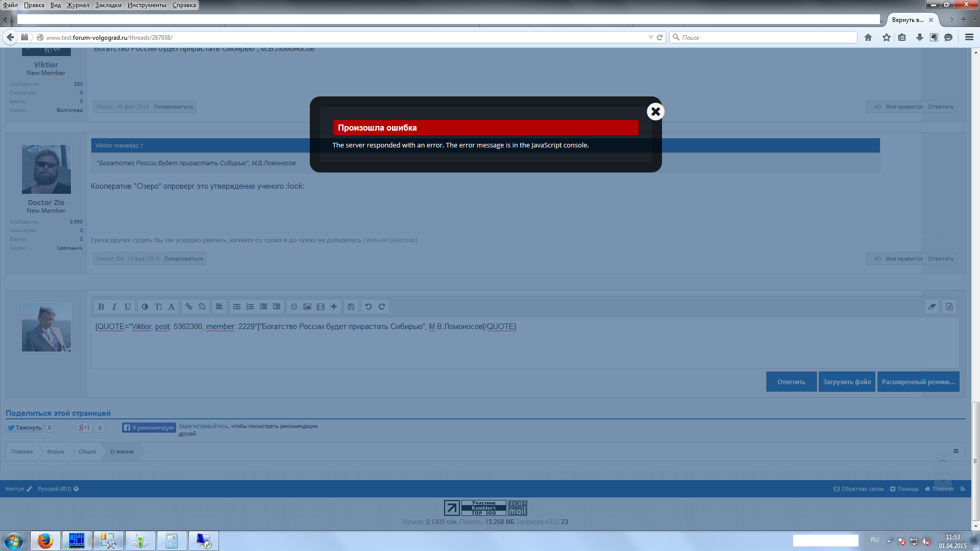Image resolution: width=980 pixels, height=551 pixels.
Task: Toggle bold formatting in editor
Action: (101, 307)
